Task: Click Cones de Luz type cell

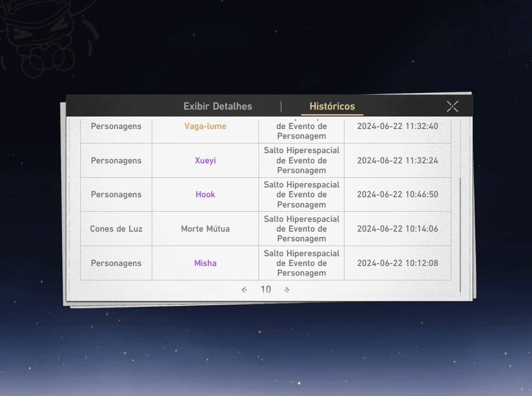Action: pyautogui.click(x=116, y=229)
